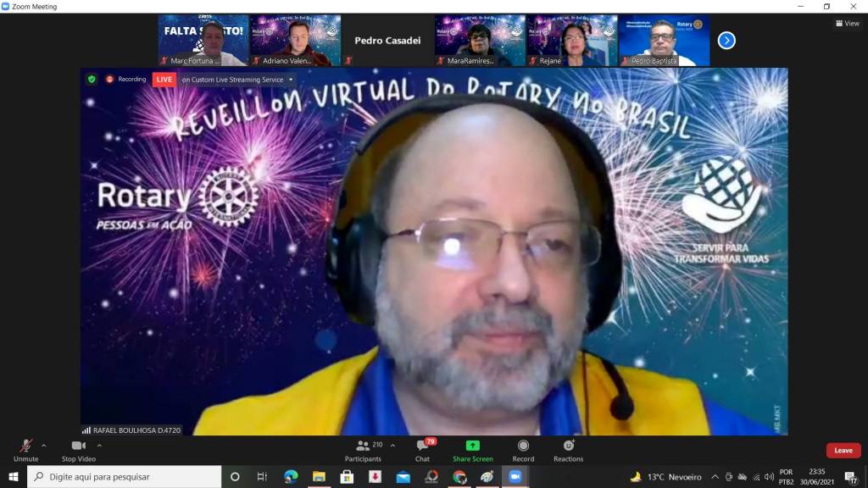The height and width of the screenshot is (488, 868).
Task: Open Google Chrome from the taskbar
Action: (x=459, y=477)
